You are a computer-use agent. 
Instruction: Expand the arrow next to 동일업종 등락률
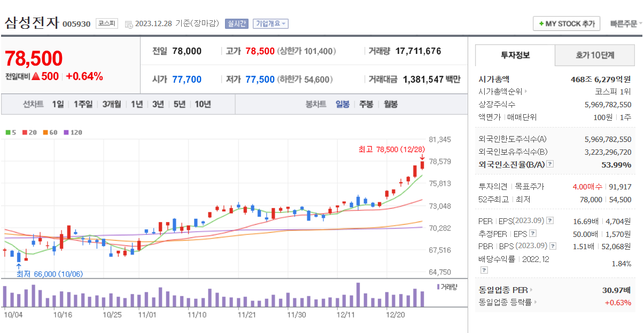[x=536, y=303]
